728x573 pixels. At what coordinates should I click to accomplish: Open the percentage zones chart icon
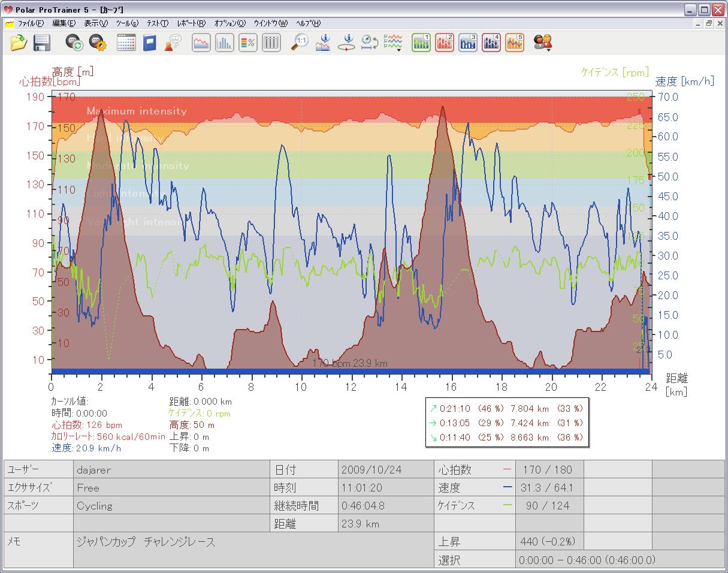point(248,43)
